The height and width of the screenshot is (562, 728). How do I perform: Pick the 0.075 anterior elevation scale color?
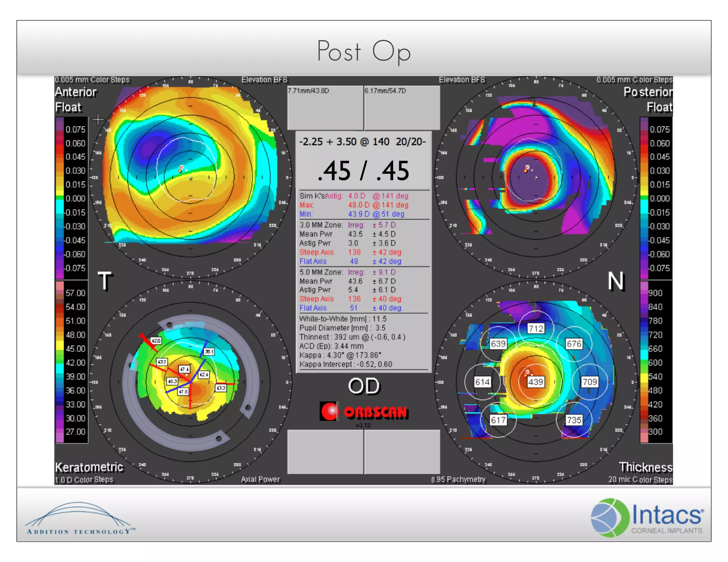59,129
